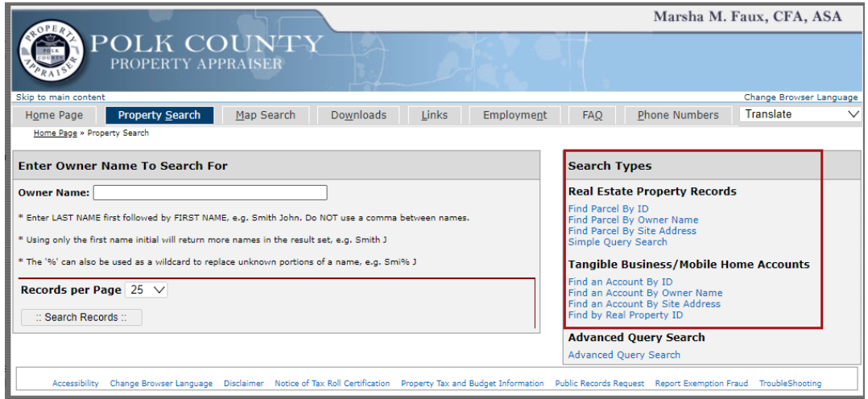Viewport: 868px width, 399px height.
Task: Click the blue Advanced Query Search link
Action: 624,355
